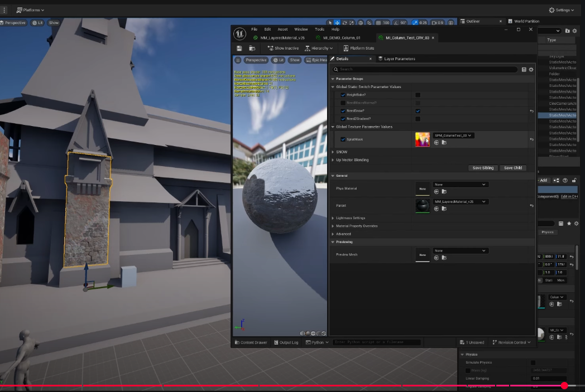Image resolution: width=585 pixels, height=392 pixels.
Task: Open the preview viewport hamburger menu
Action: pyautogui.click(x=238, y=60)
